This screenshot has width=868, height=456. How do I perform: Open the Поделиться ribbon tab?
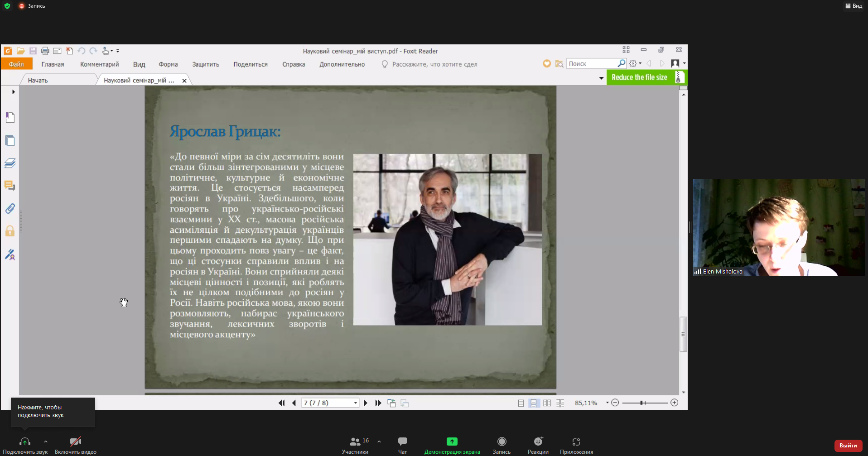coord(251,64)
